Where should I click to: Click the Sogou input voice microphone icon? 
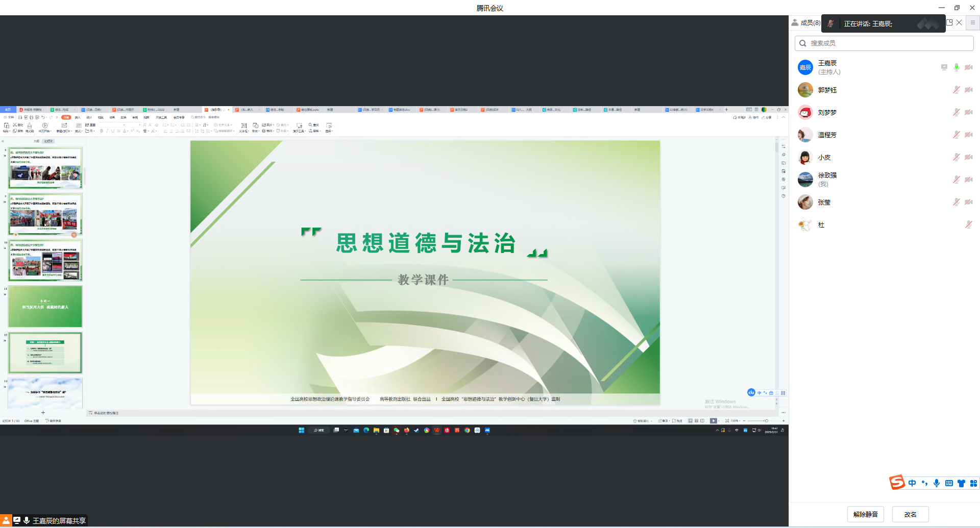(x=937, y=483)
